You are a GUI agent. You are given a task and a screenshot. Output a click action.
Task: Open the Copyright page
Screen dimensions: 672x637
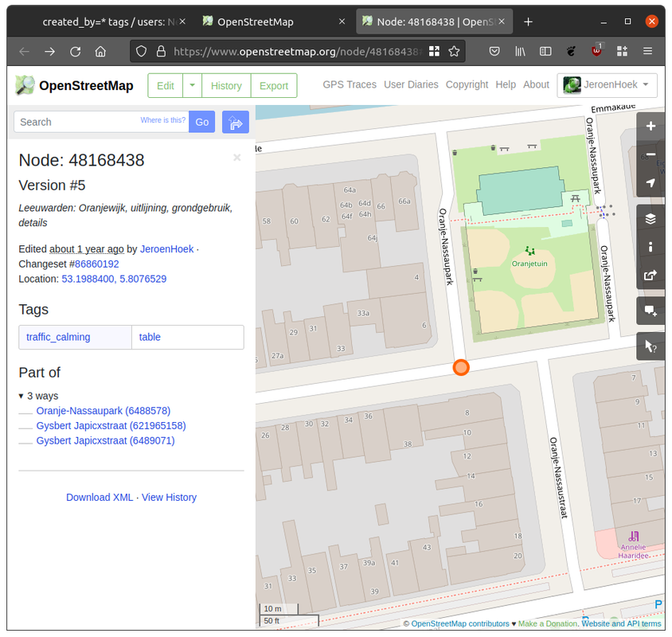pyautogui.click(x=467, y=85)
